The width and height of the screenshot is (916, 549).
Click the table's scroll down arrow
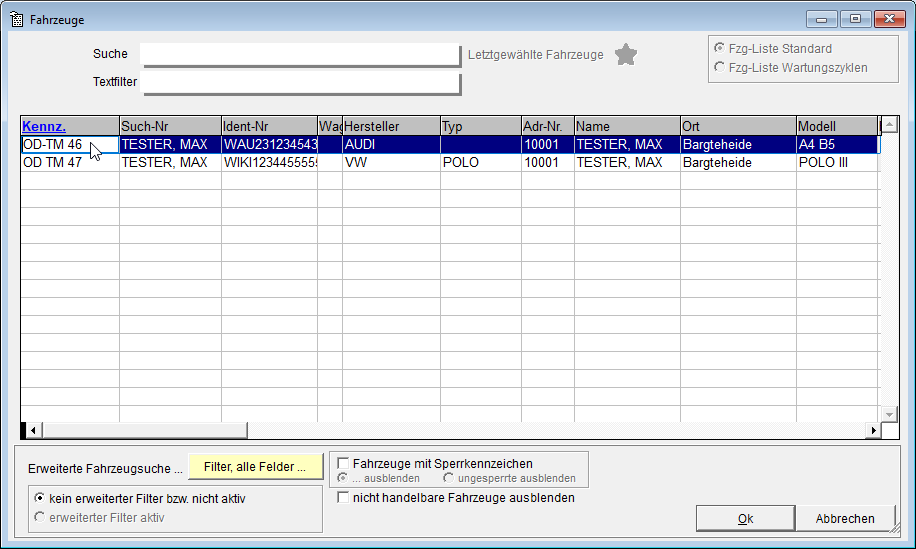click(889, 414)
